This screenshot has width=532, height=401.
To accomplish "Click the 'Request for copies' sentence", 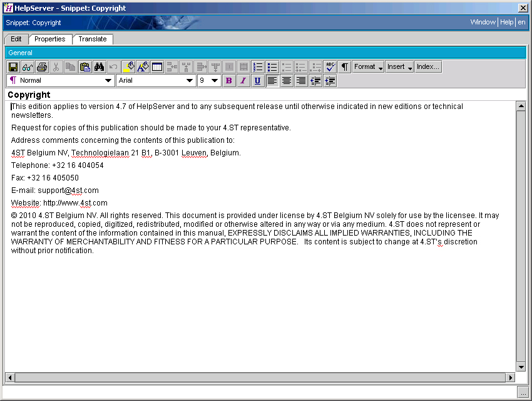I will (x=151, y=128).
